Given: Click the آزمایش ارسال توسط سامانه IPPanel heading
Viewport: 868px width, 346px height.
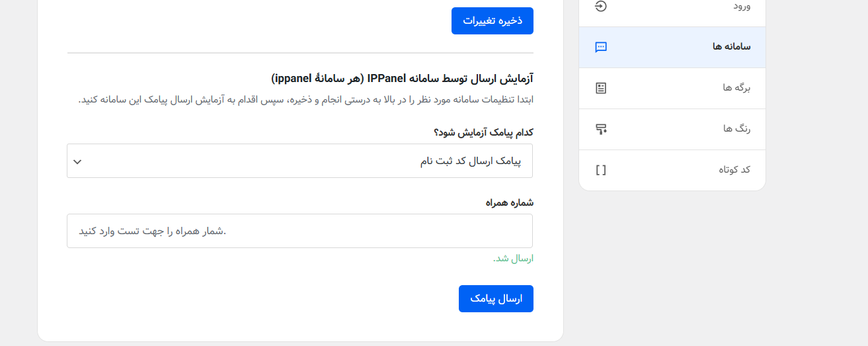Looking at the screenshot, I should pyautogui.click(x=402, y=79).
